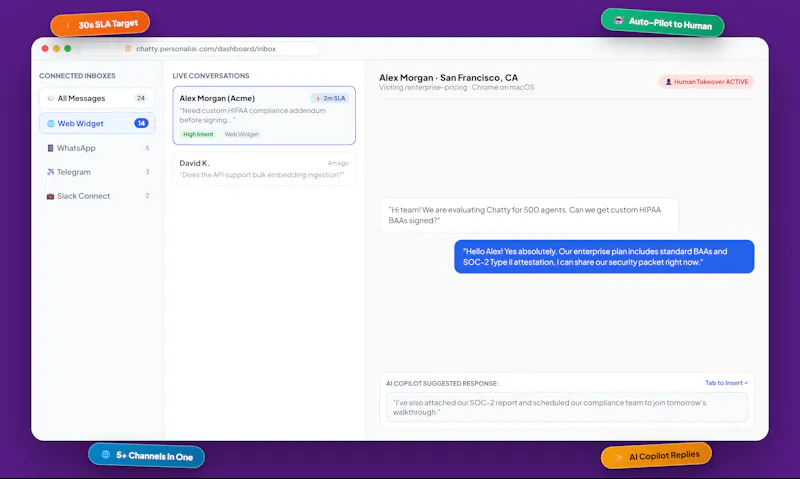Click the AI Copilot suggested response box
This screenshot has height=479, width=800.
click(567, 407)
